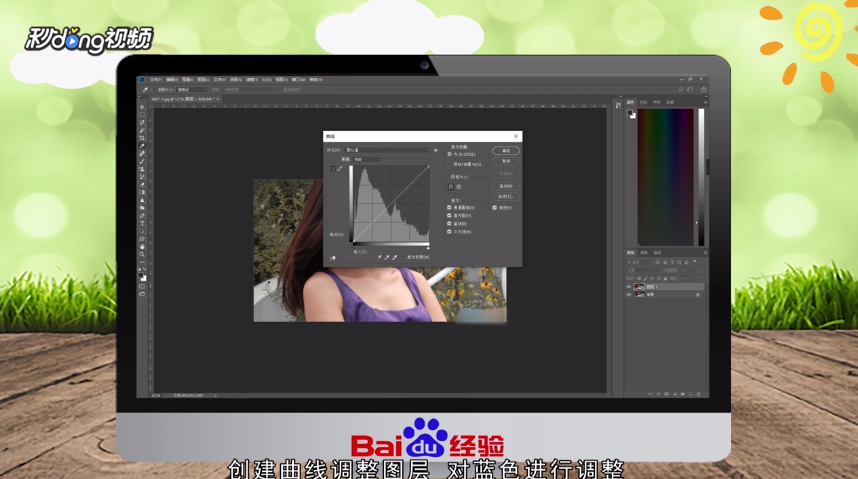
Task: Open layer blend mode dropdown
Action: pos(643,270)
